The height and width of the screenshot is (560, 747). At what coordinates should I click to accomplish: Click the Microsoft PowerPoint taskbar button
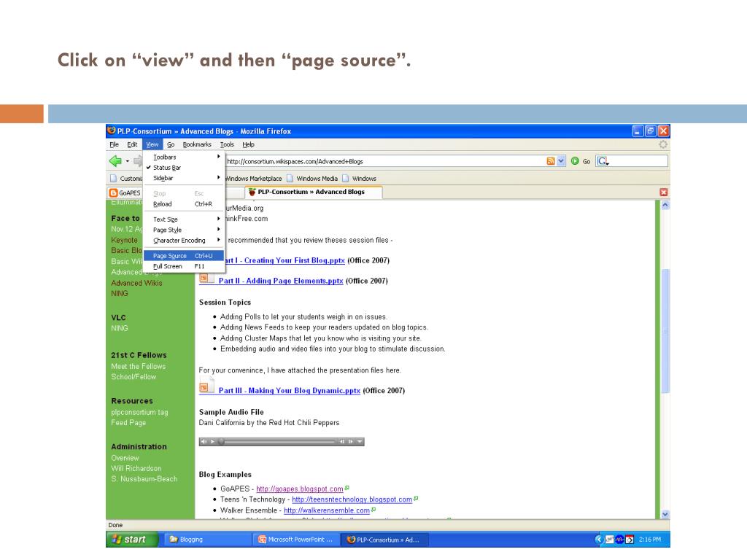[x=298, y=540]
